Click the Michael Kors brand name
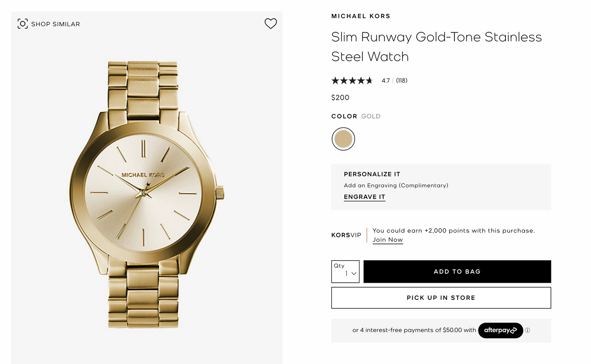 point(361,16)
